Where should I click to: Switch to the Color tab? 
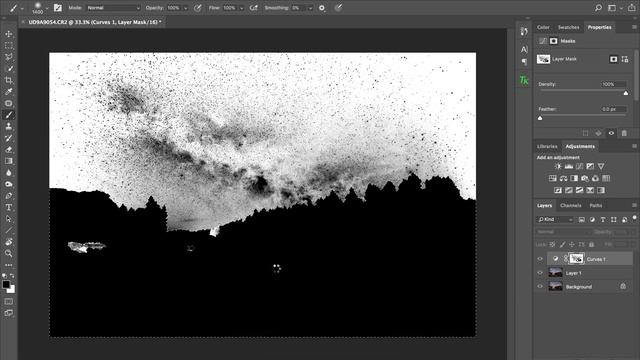coord(543,27)
